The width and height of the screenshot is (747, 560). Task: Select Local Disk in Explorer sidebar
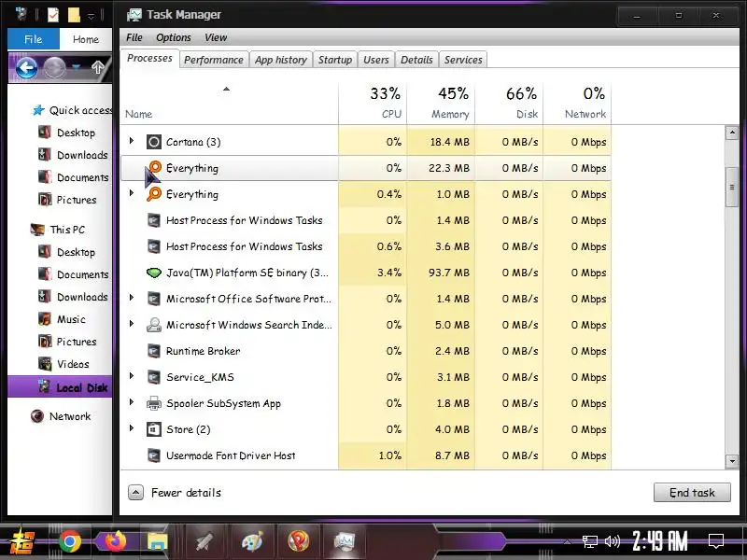[60, 387]
